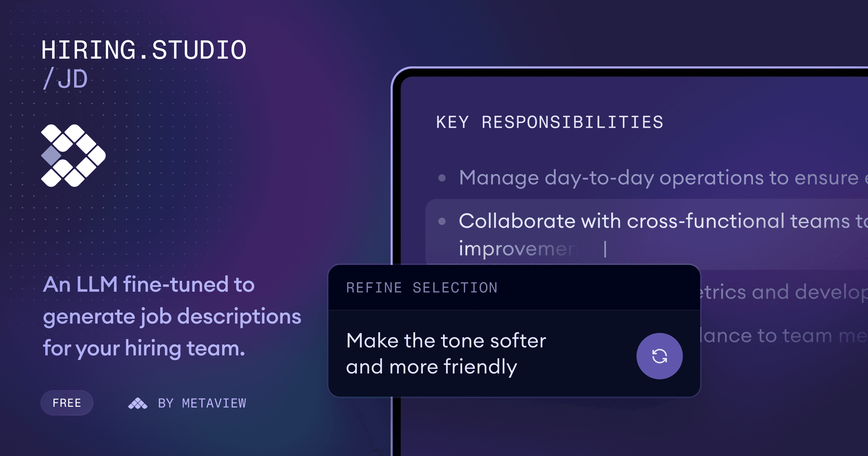Place cursor at the blinking text caret
The width and height of the screenshot is (868, 456).
point(605,249)
